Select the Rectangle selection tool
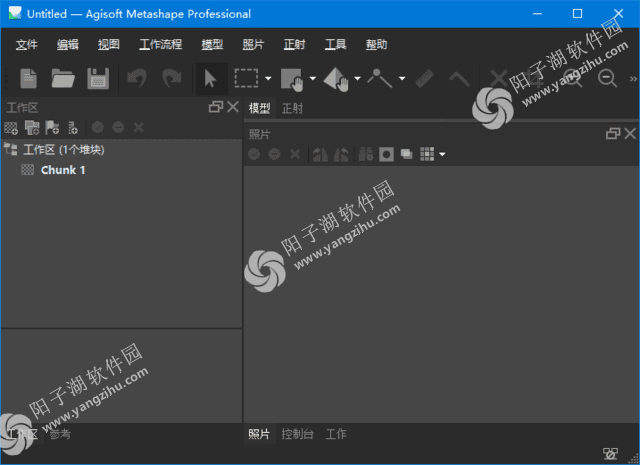 (x=246, y=78)
